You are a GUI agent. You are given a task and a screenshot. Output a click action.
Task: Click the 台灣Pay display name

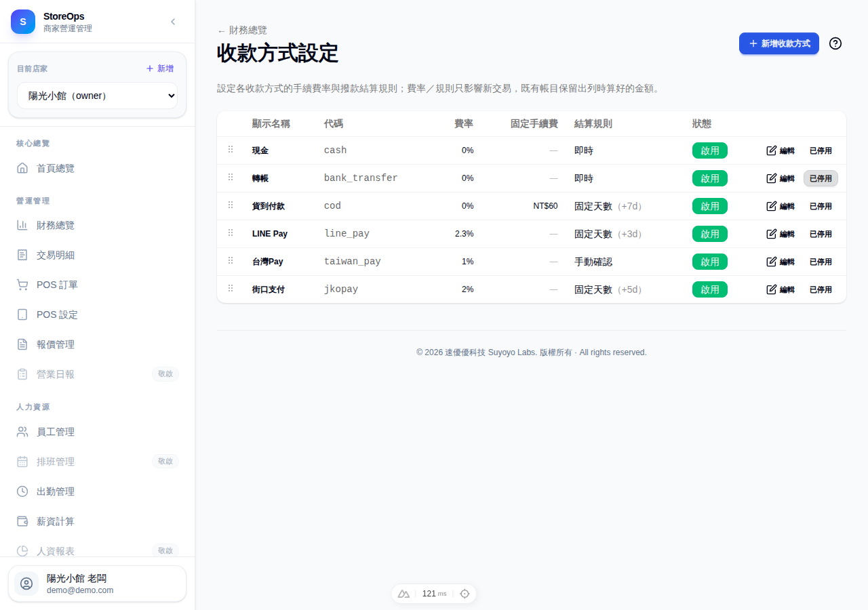[268, 262]
